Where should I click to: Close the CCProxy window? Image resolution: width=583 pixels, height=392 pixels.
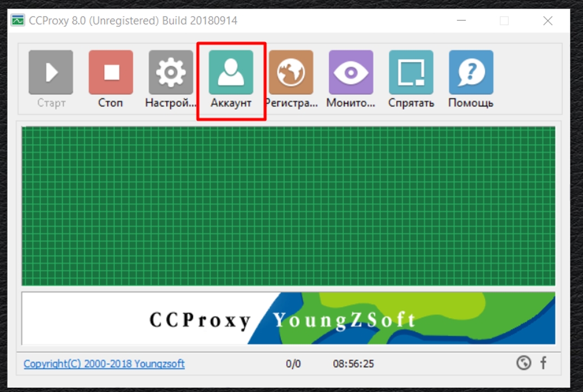547,20
